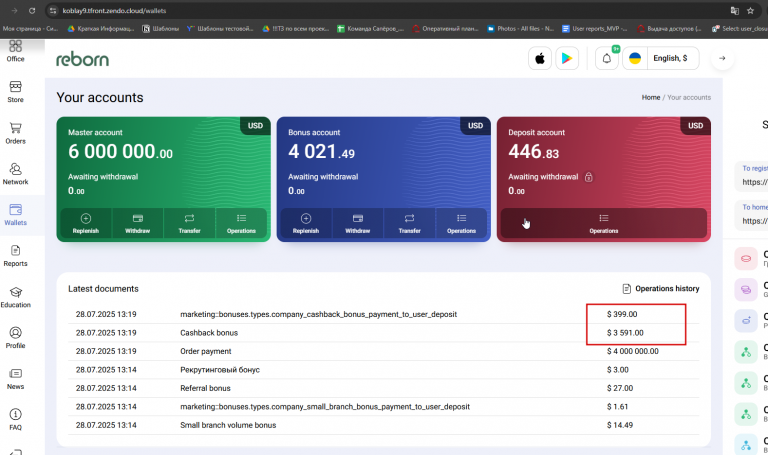Select Wallets in the sidebar
The image size is (768, 455).
[x=15, y=215]
